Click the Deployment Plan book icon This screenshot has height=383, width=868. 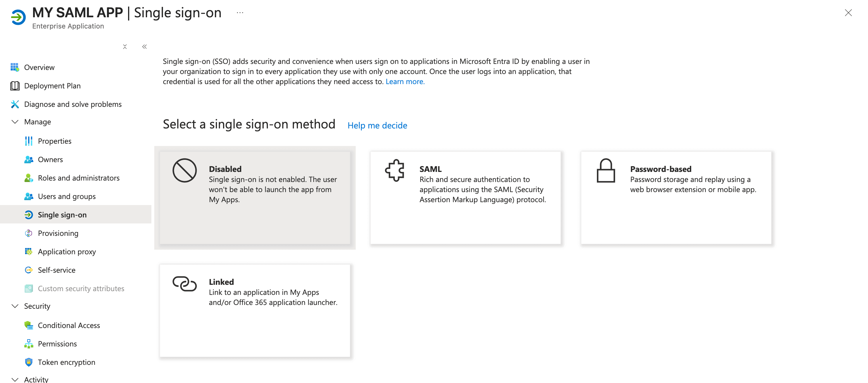pyautogui.click(x=14, y=86)
